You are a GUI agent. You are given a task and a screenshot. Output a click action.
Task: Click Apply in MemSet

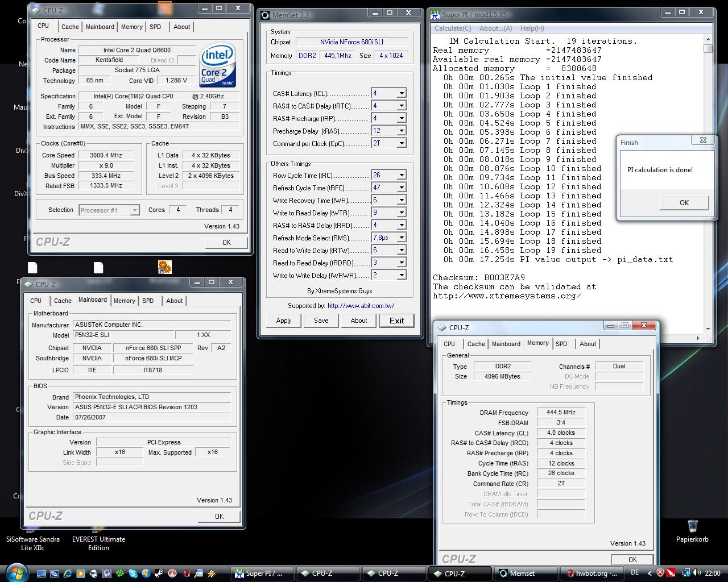click(x=284, y=321)
